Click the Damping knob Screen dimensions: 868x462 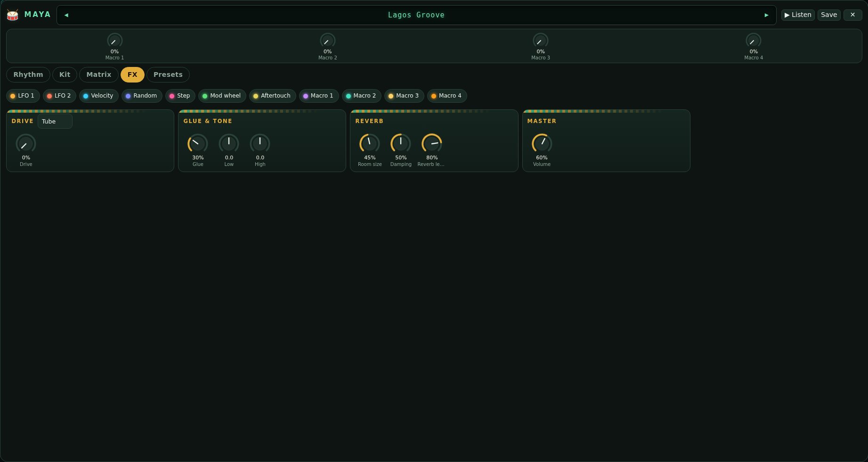point(401,144)
